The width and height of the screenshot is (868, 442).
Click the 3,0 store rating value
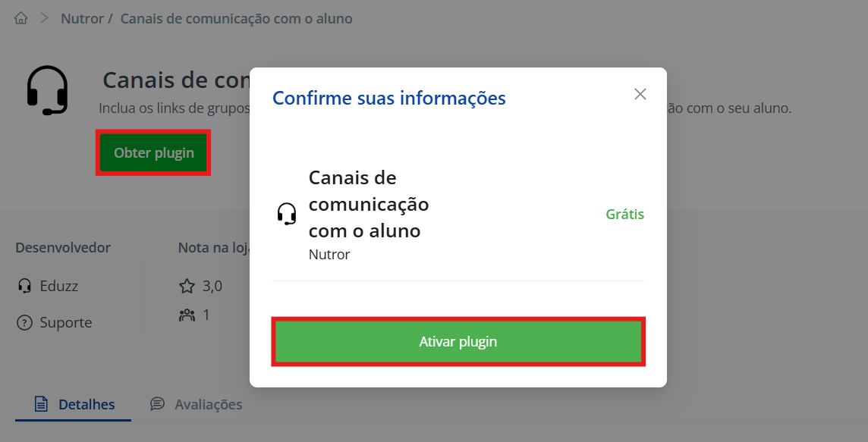coord(212,286)
